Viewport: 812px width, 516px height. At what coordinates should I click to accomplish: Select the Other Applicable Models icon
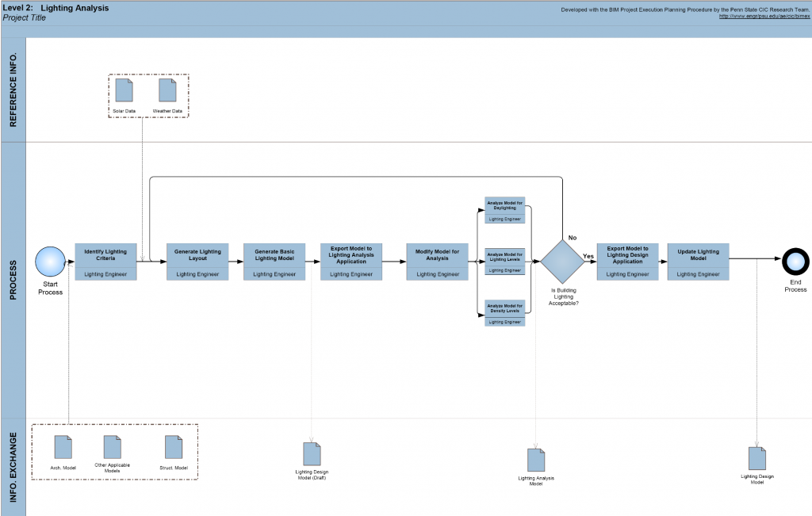tap(113, 446)
